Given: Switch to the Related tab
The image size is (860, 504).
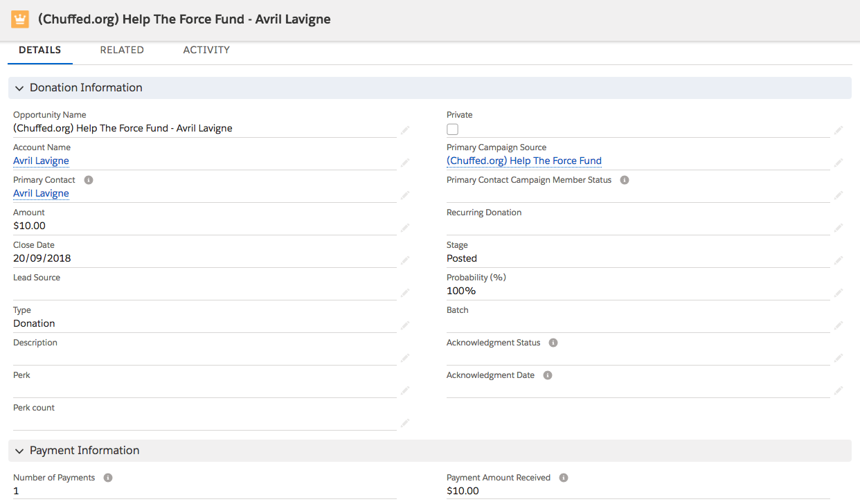Looking at the screenshot, I should pos(122,50).
